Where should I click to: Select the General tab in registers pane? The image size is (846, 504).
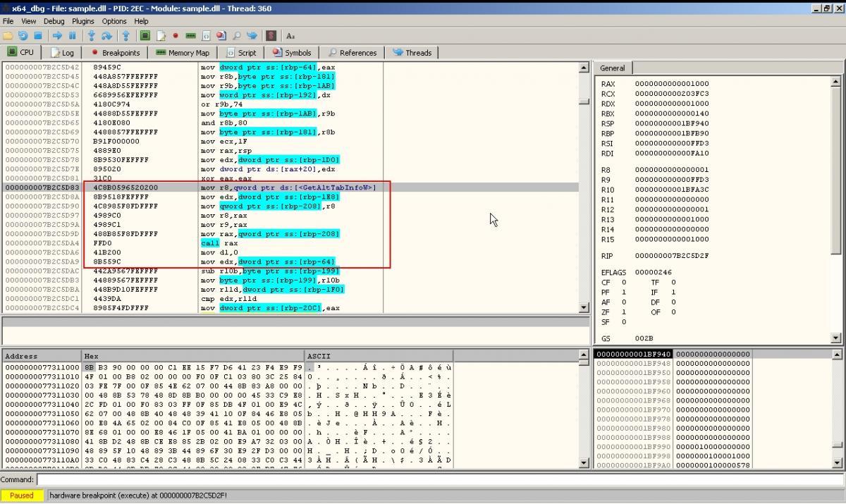click(x=612, y=68)
